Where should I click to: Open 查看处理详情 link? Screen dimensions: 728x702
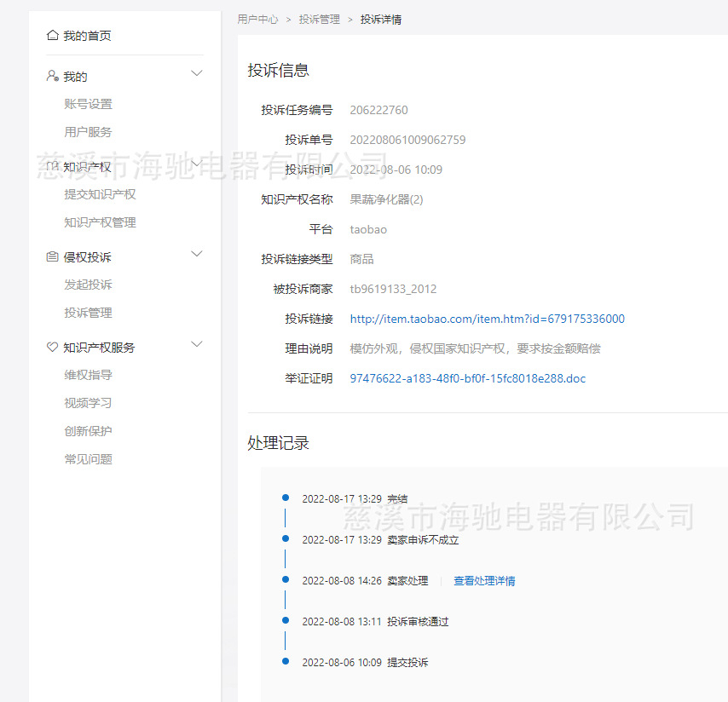[484, 581]
